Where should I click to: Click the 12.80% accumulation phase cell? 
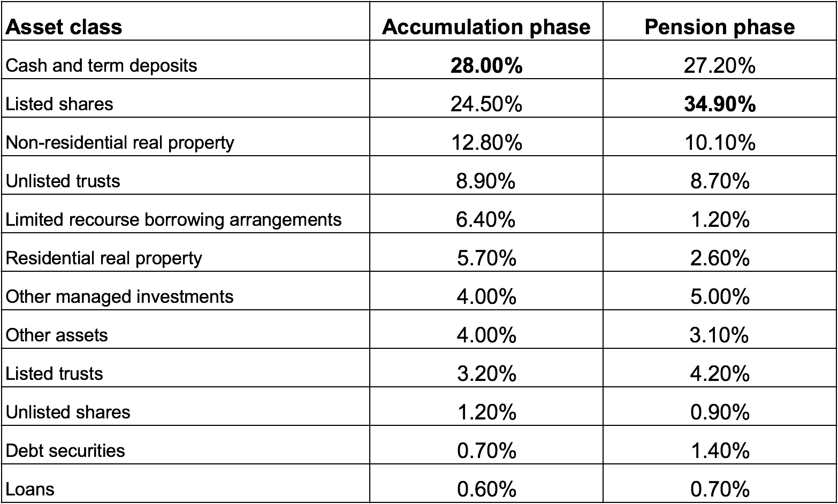pyautogui.click(x=486, y=143)
